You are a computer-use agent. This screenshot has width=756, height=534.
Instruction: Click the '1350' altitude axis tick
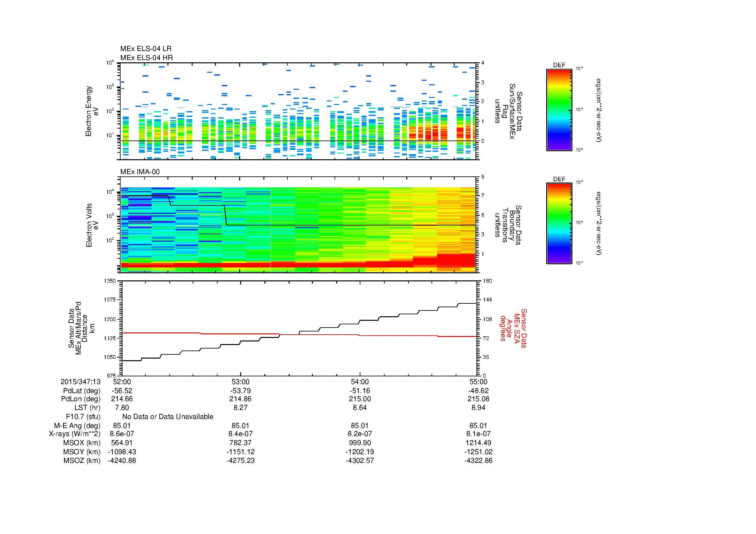click(x=110, y=281)
